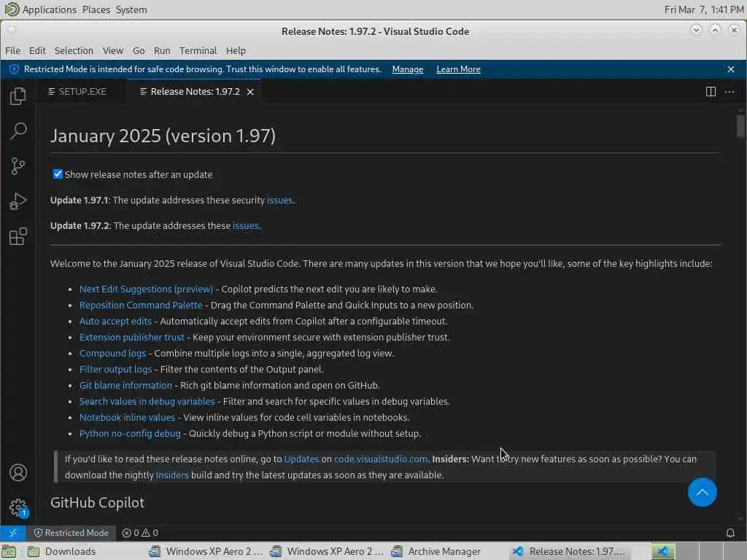This screenshot has height=560, width=747.
Task: Click Restricted Mode in the status bar
Action: 71,533
